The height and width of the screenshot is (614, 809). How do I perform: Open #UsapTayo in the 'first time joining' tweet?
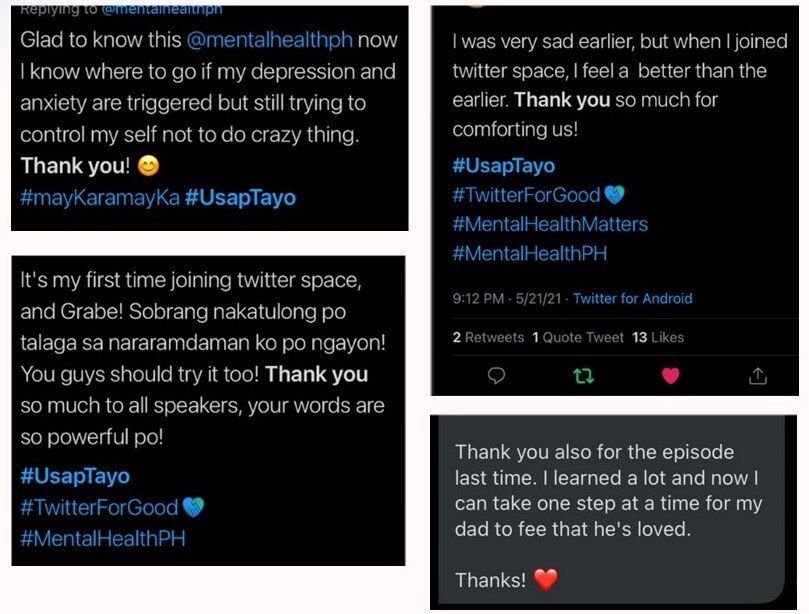(75, 476)
